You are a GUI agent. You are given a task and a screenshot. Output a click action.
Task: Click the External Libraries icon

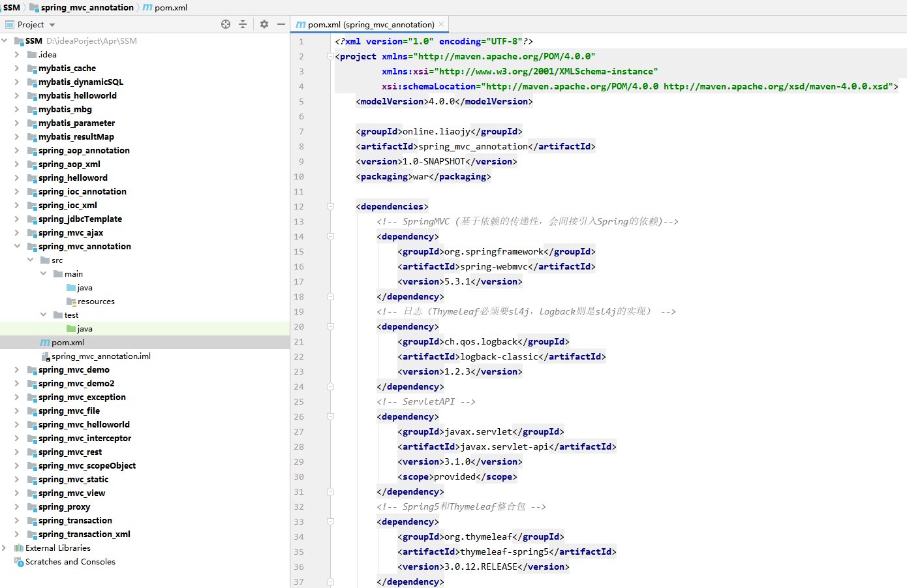[x=19, y=548]
